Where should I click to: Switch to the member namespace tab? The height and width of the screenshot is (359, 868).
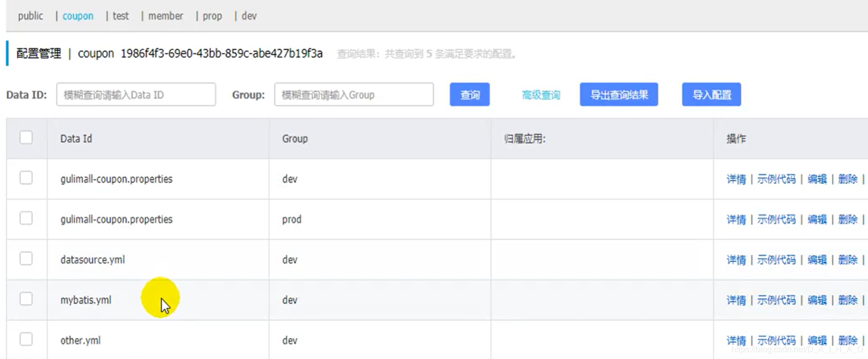tap(165, 16)
